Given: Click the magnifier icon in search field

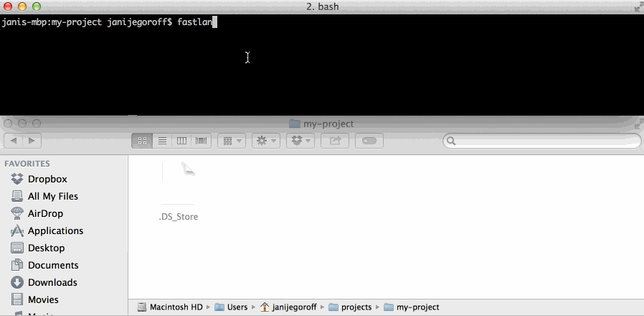Looking at the screenshot, I should [x=451, y=141].
